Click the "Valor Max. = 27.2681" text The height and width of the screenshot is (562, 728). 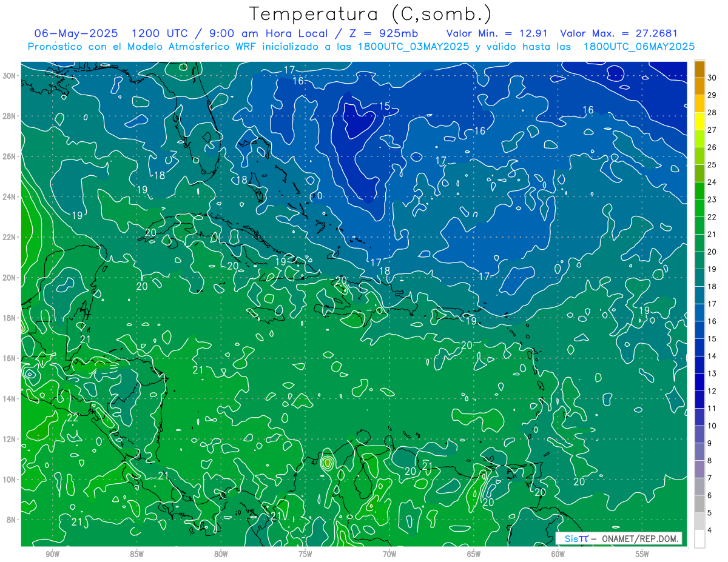619,33
